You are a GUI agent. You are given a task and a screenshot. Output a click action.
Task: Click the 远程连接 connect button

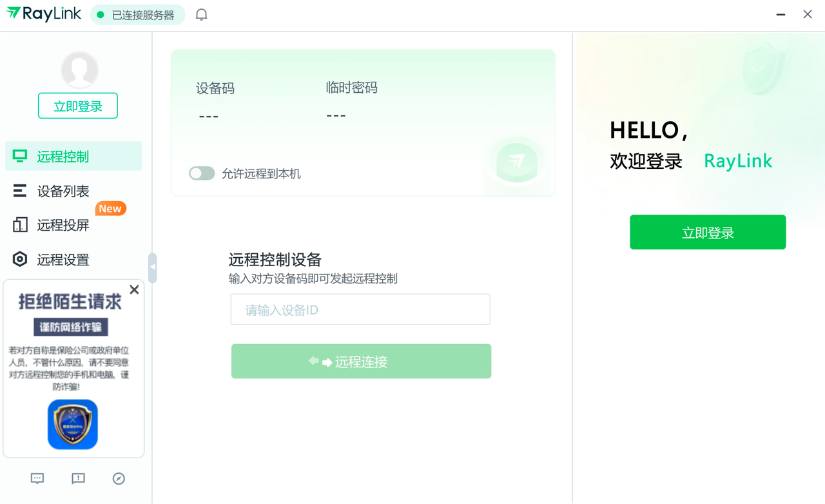tap(361, 361)
